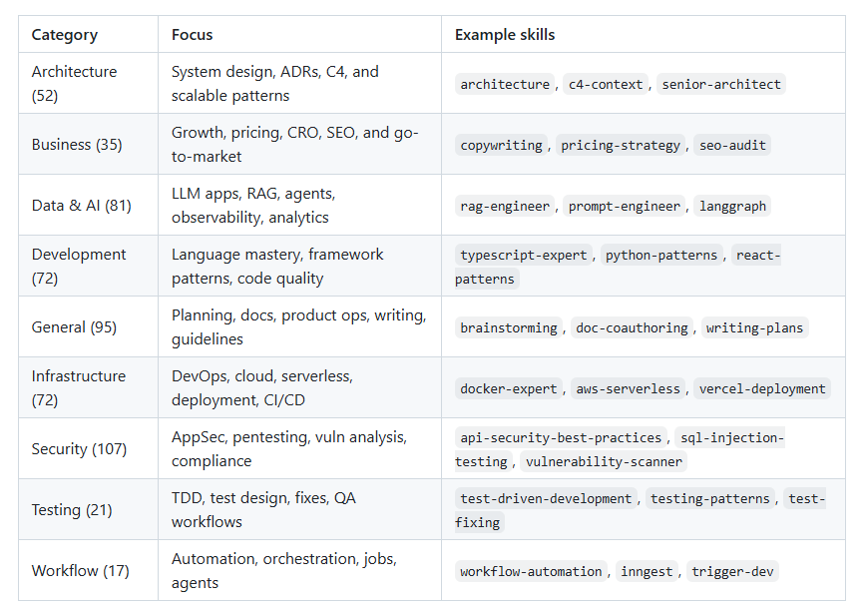Click the 'python-patterns' code tag
This screenshot has width=868, height=616.
[x=660, y=256]
